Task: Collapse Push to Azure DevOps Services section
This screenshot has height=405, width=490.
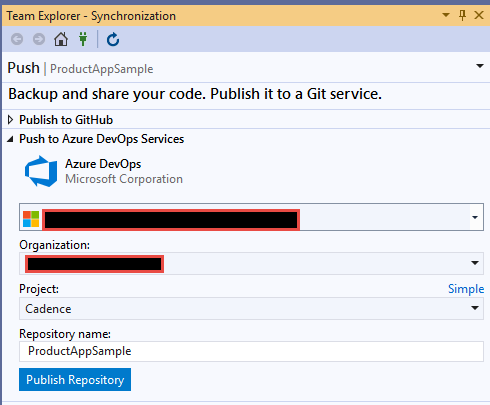Action: (10, 139)
